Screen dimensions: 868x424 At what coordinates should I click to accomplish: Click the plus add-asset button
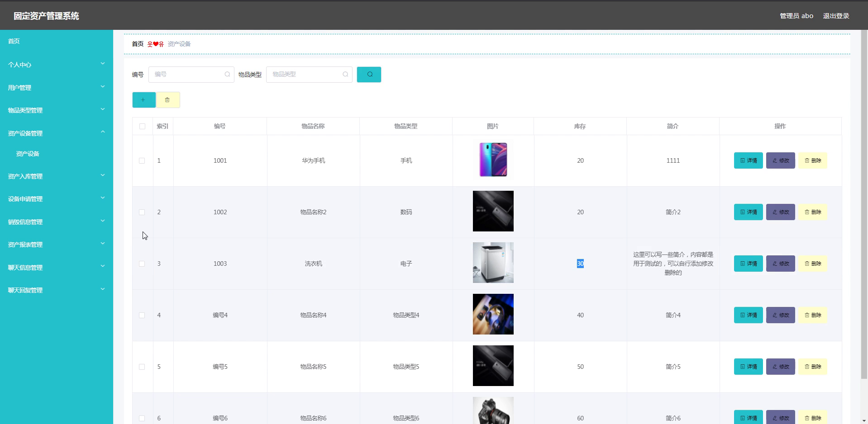coord(144,100)
